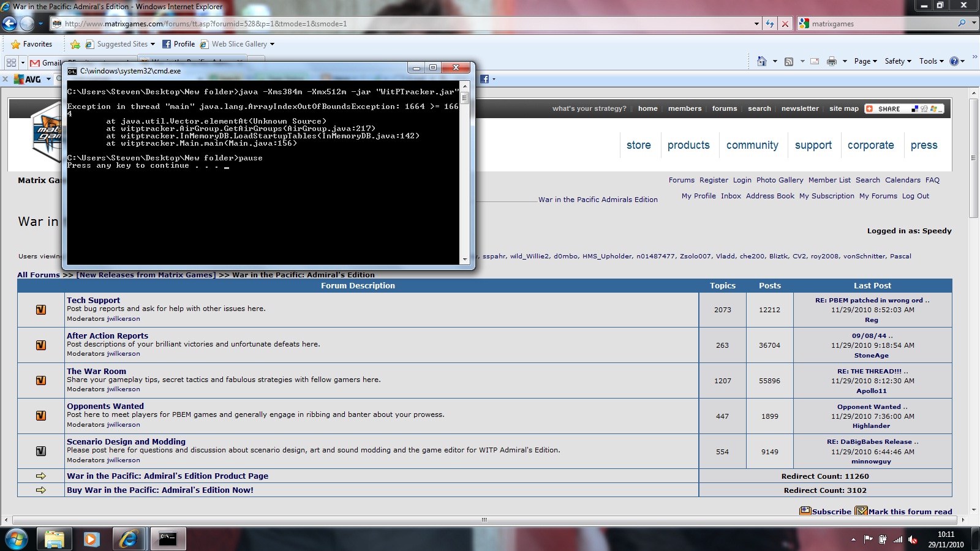This screenshot has height=551, width=980.
Task: Click the search magnifier icon in the search box
Action: click(x=962, y=23)
